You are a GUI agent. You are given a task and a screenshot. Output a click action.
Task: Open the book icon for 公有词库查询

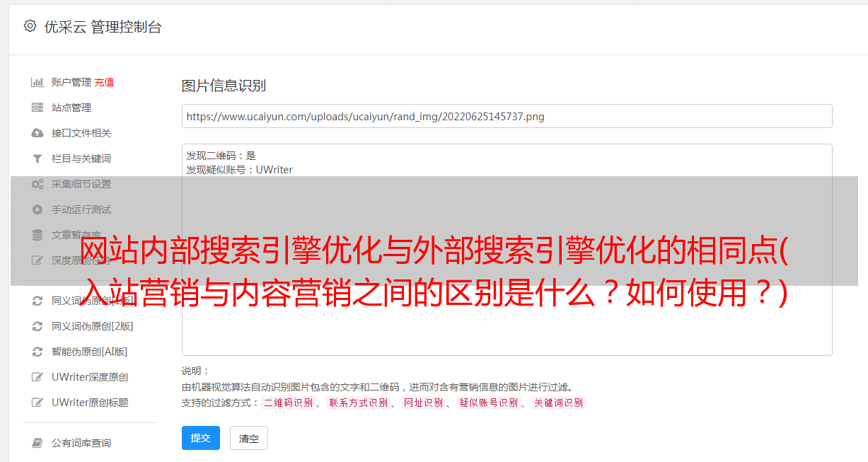pyautogui.click(x=37, y=443)
